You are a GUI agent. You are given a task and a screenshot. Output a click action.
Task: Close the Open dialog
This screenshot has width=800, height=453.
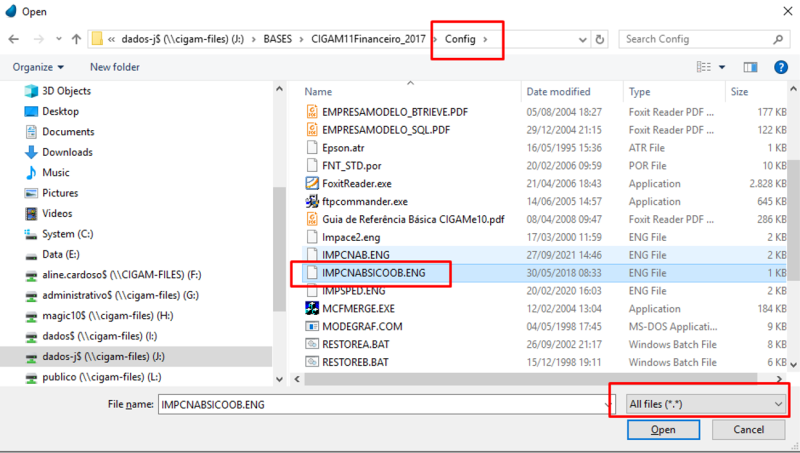(788, 11)
